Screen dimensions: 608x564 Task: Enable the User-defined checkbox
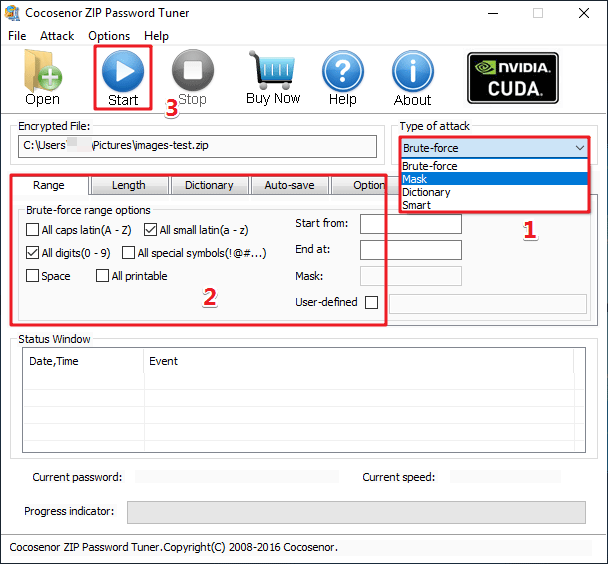click(x=371, y=302)
